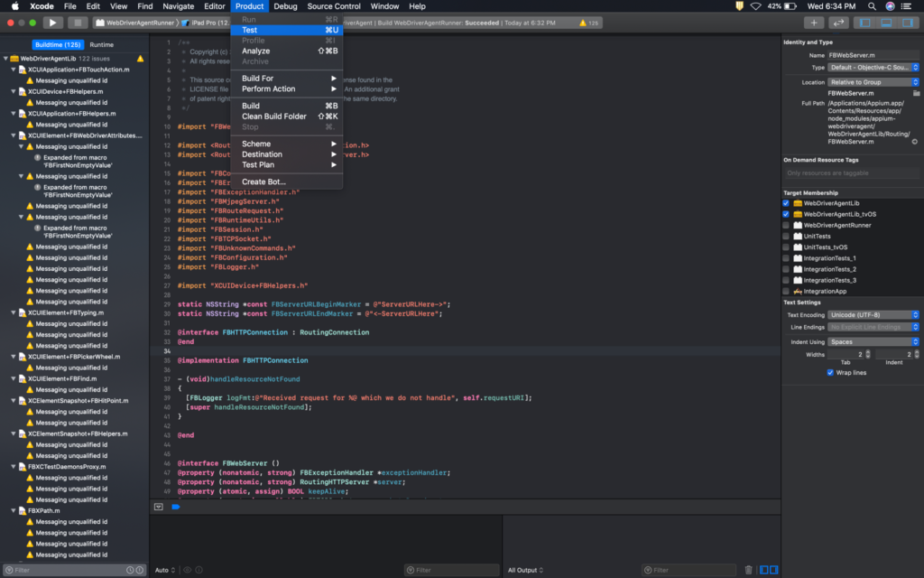
Task: Reveal the full path in Finder arrow icon
Action: coord(915,142)
